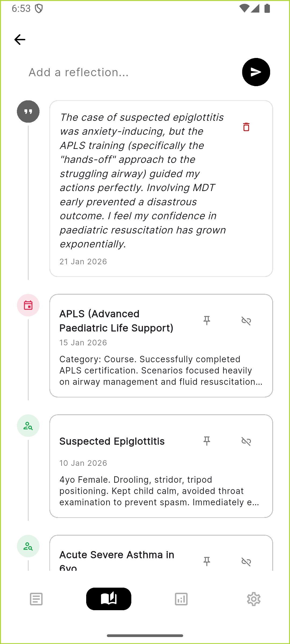Delete the epiglottitis reflection with trash icon

click(246, 127)
